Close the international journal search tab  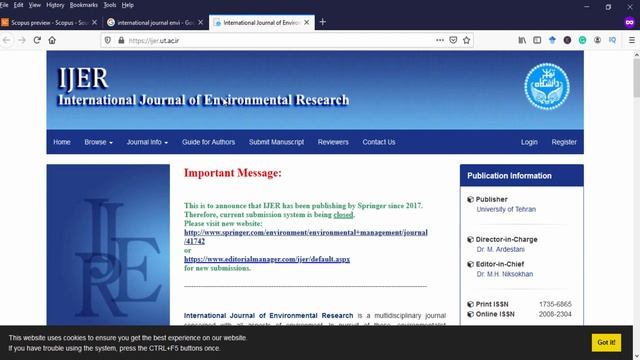(x=200, y=22)
